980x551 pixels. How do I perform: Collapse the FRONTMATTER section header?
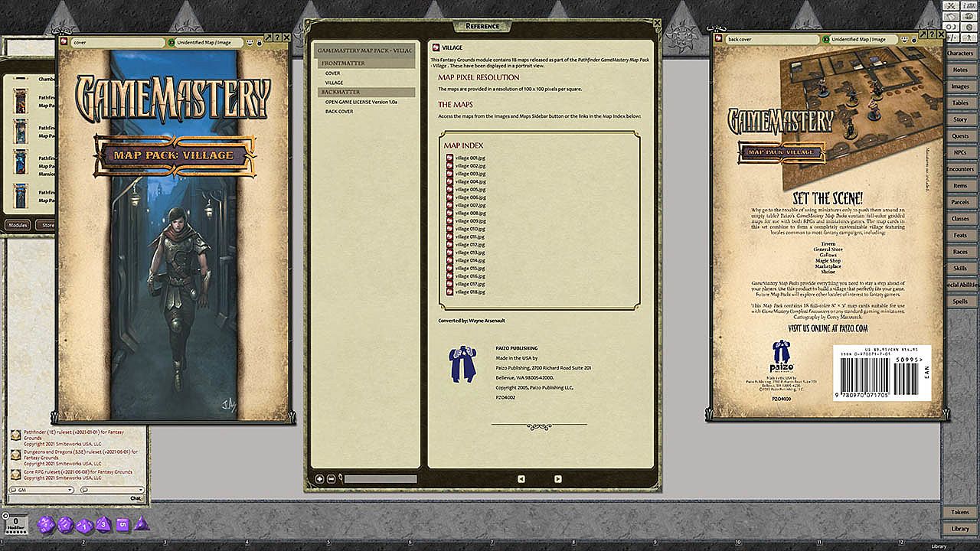pos(367,64)
